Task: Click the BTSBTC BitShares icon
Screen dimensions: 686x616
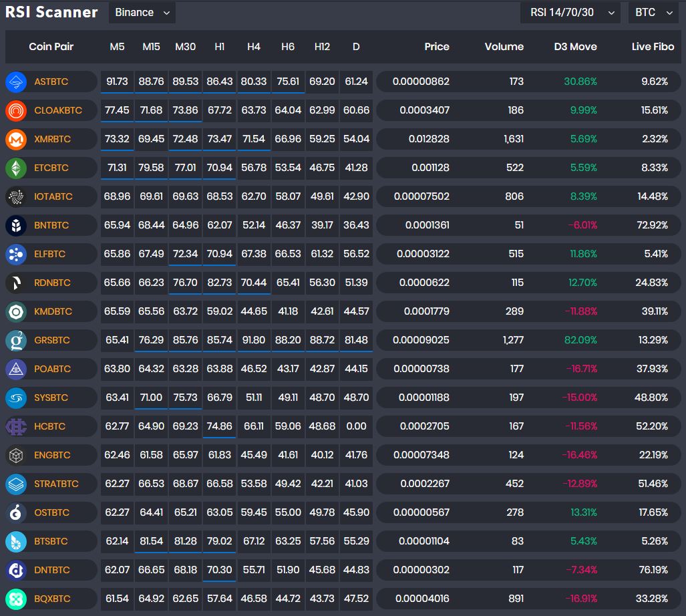Action: click(16, 542)
